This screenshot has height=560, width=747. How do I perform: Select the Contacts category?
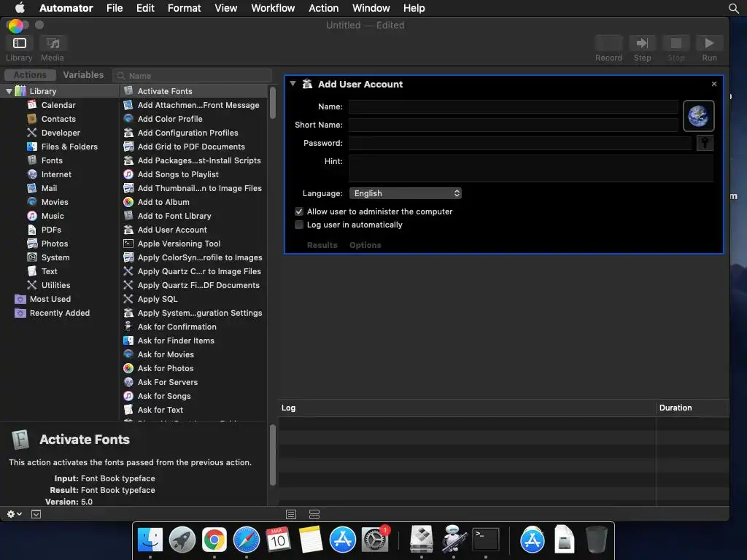point(58,119)
